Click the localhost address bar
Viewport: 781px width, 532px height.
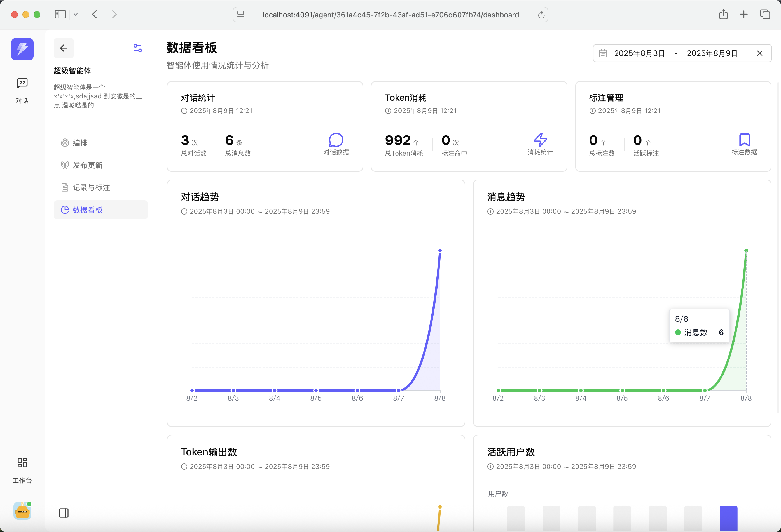click(x=390, y=15)
